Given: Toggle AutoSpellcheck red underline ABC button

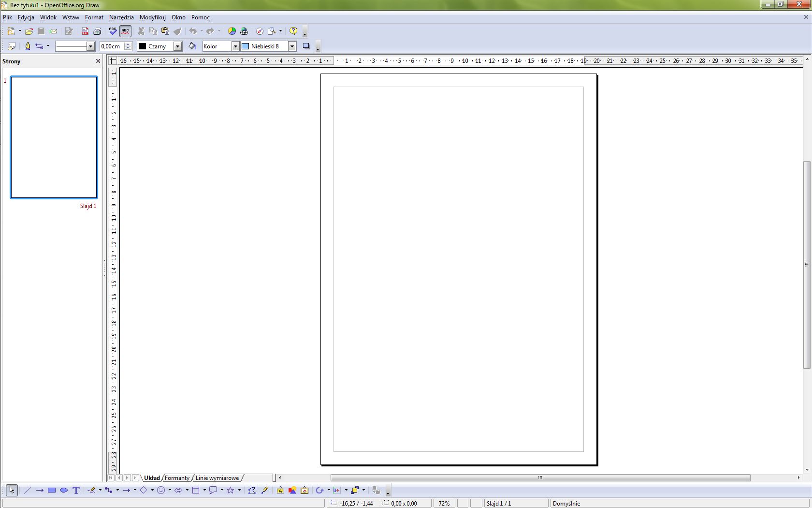Looking at the screenshot, I should click(125, 31).
